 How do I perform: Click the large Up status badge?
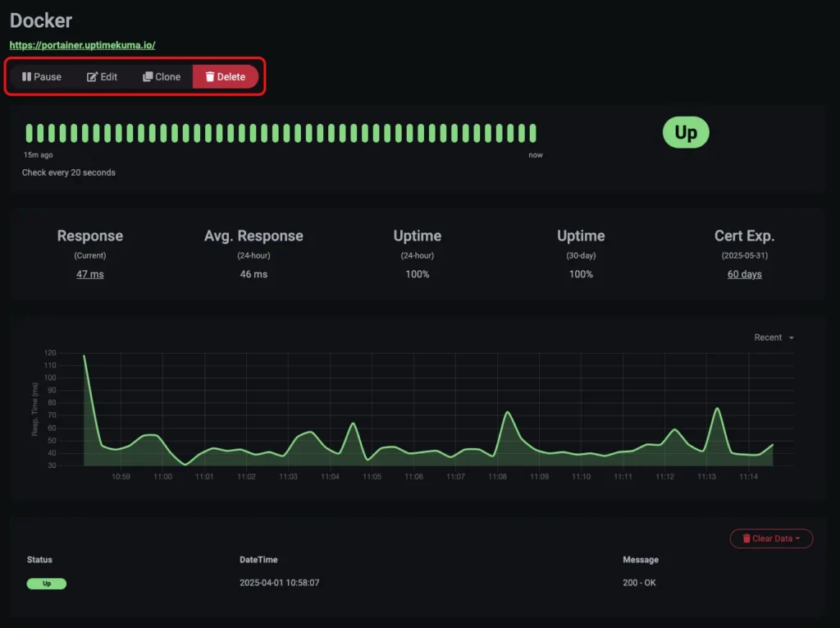686,132
